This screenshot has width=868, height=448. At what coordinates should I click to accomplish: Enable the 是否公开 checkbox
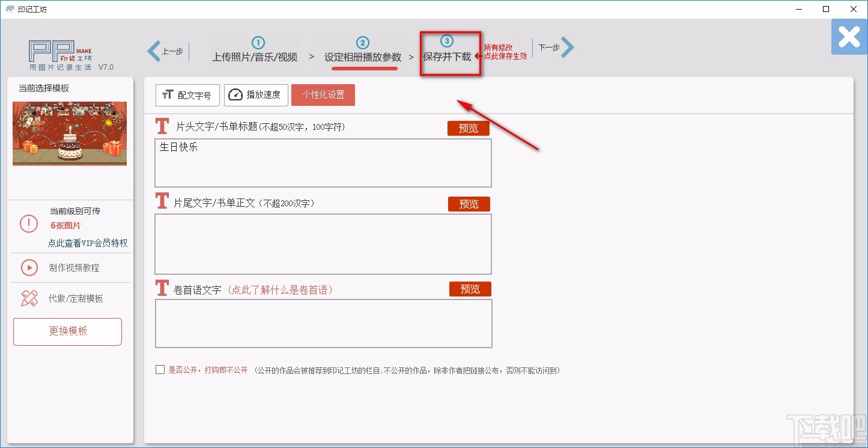(160, 370)
